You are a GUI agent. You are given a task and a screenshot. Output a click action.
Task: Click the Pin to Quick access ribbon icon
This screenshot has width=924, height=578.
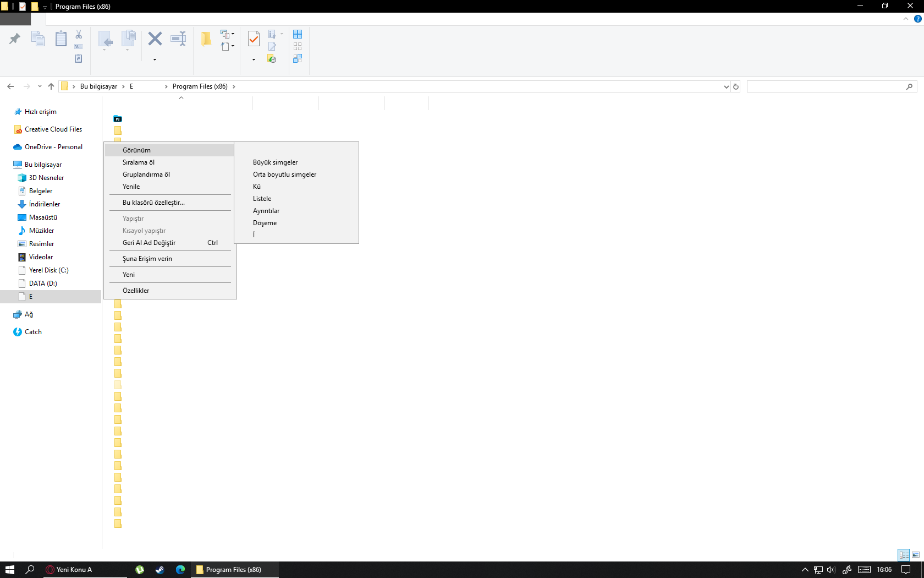[x=15, y=39]
